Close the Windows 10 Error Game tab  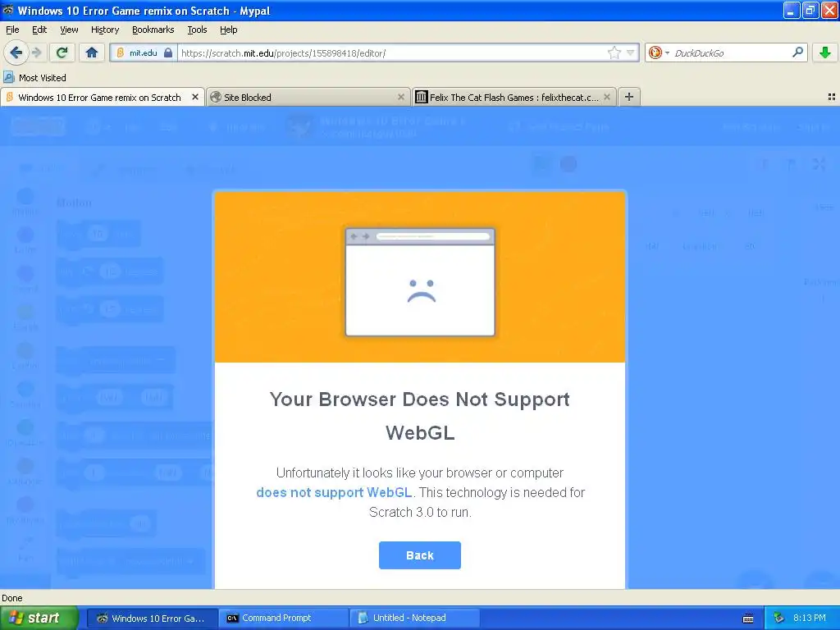195,97
